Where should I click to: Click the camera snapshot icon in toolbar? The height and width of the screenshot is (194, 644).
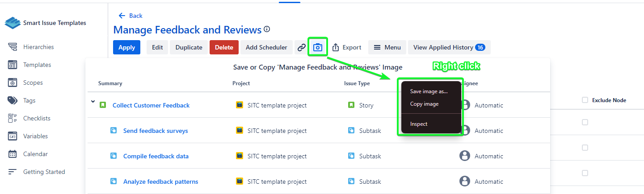pos(317,47)
